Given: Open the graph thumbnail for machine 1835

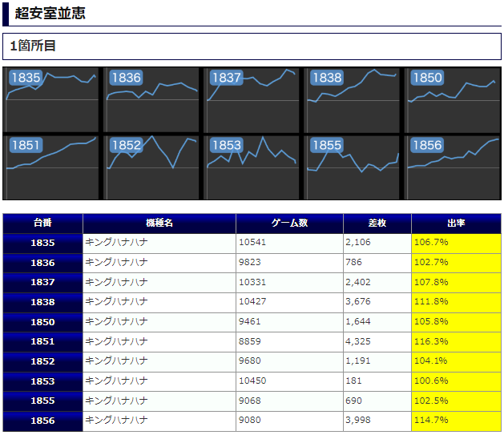Looking at the screenshot, I should tap(51, 99).
